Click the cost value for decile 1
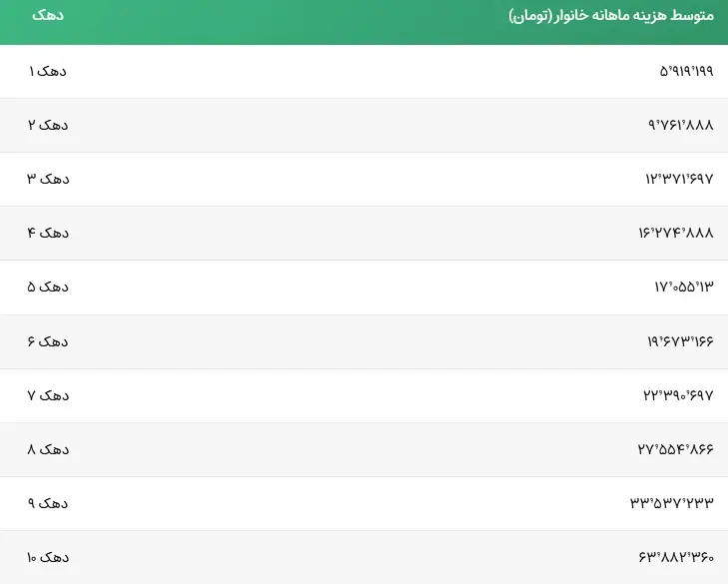Viewport: 728px width, 584px height. (x=686, y=71)
